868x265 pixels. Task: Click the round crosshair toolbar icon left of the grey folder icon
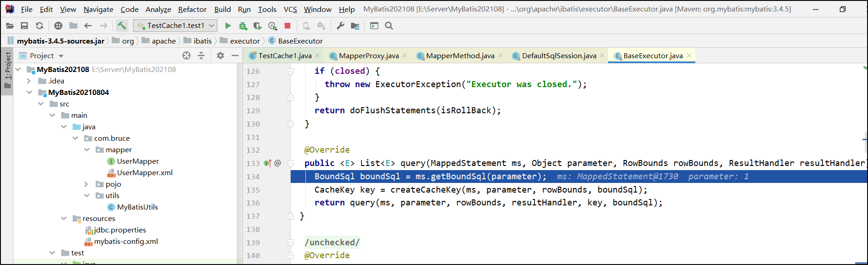[x=58, y=26]
